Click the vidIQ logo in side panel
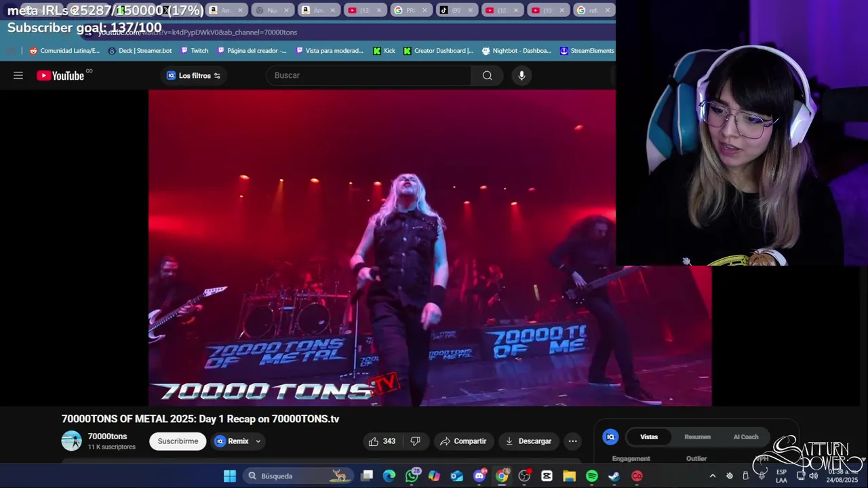This screenshot has width=868, height=488. [610, 437]
